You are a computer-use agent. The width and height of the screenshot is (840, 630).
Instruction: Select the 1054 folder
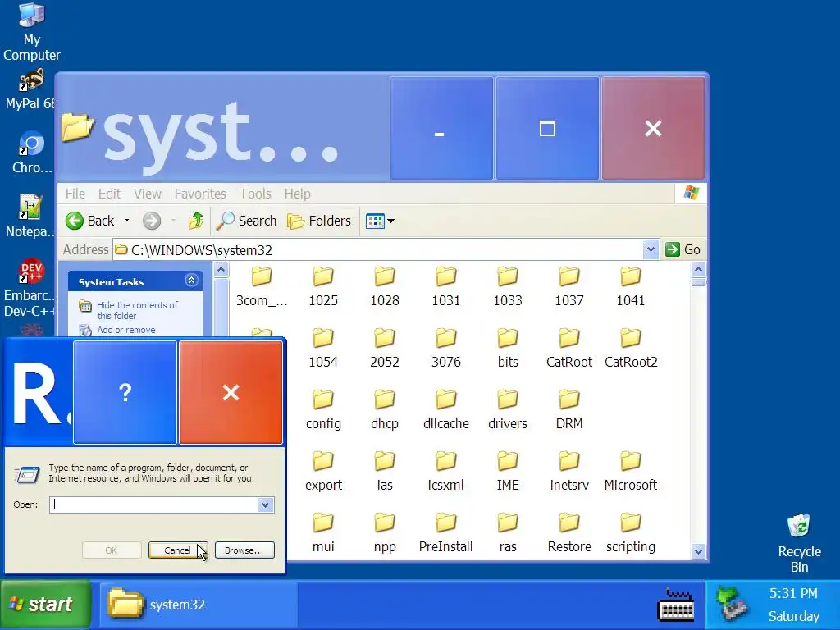(323, 349)
